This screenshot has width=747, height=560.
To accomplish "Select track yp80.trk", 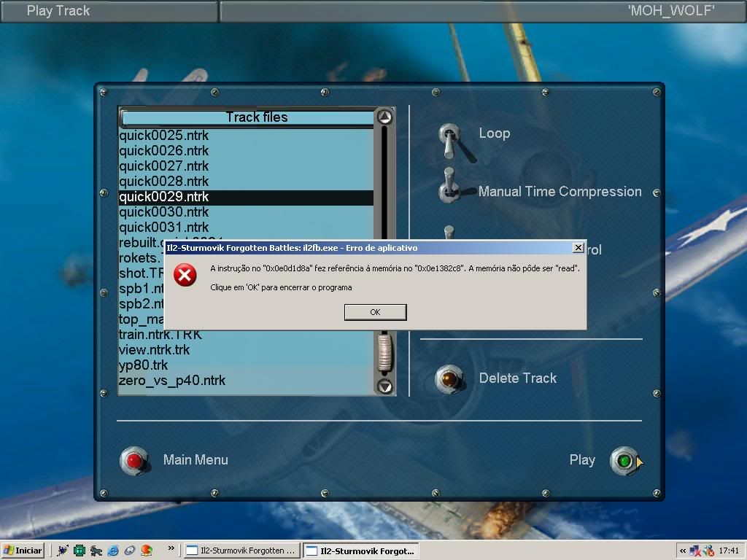I will (246, 365).
